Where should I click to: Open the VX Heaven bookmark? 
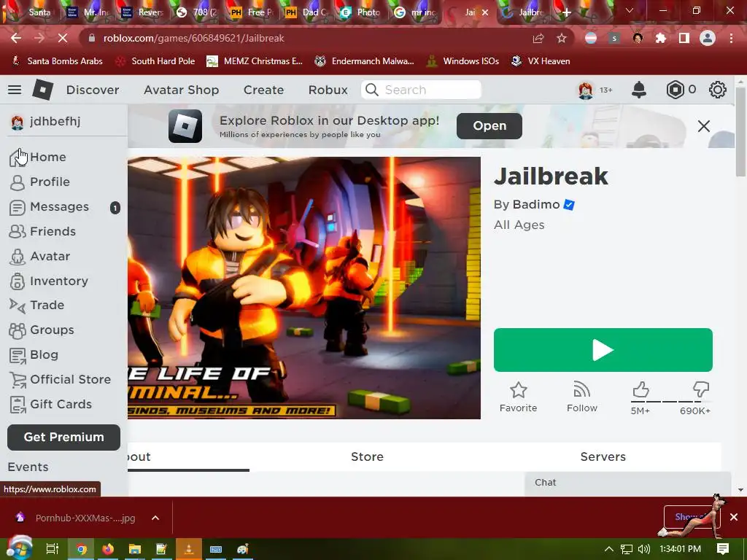tap(541, 61)
